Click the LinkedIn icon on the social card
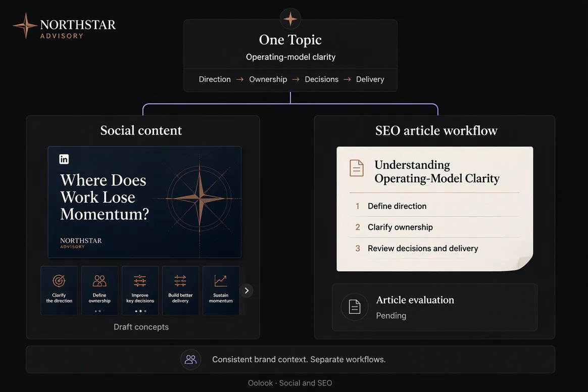The width and height of the screenshot is (588, 392). coord(64,159)
